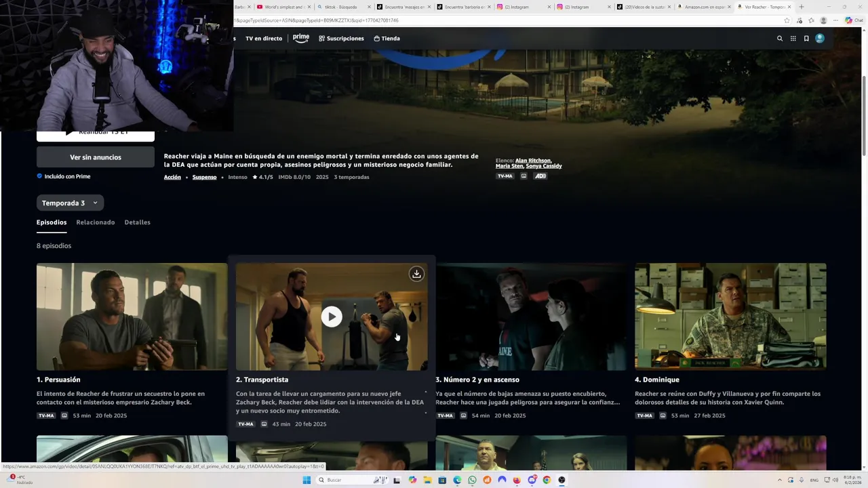Open TV en directo in header
Image resolution: width=868 pixels, height=488 pixels.
click(x=264, y=39)
